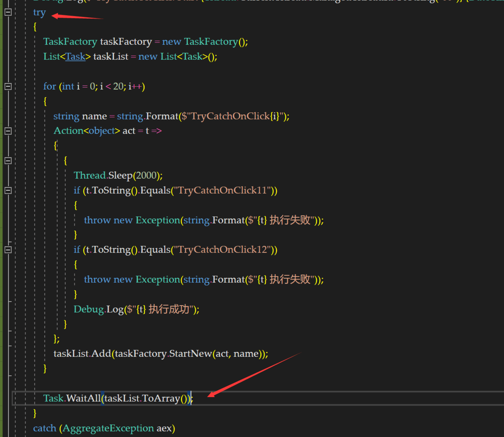Screen dimensions: 504x437
Task: Collapse the Action<object> lambda fold toggle
Action: tap(8, 131)
